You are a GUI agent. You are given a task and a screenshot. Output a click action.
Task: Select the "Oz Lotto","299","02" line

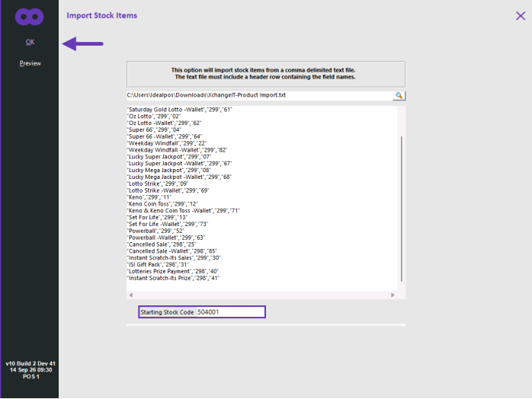point(154,117)
